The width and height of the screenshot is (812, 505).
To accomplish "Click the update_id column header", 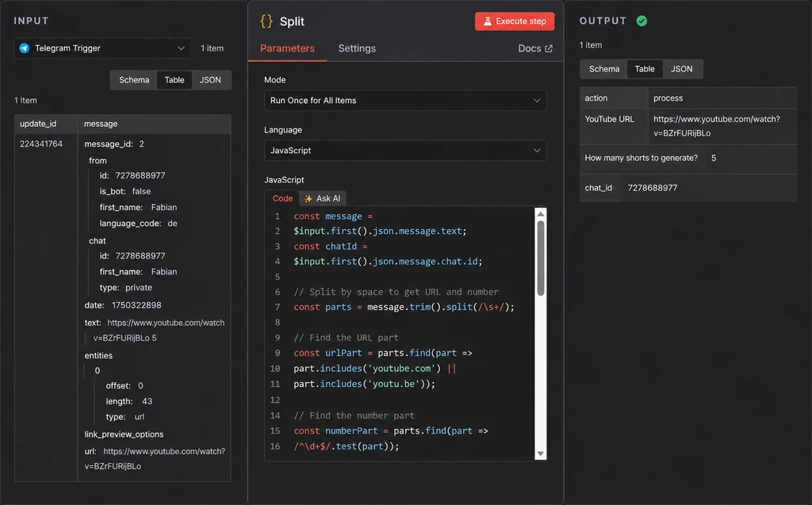I will point(38,124).
